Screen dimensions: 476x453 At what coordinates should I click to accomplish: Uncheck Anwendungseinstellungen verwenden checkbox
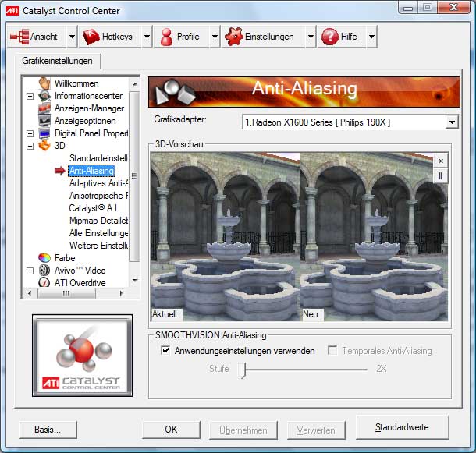165,351
